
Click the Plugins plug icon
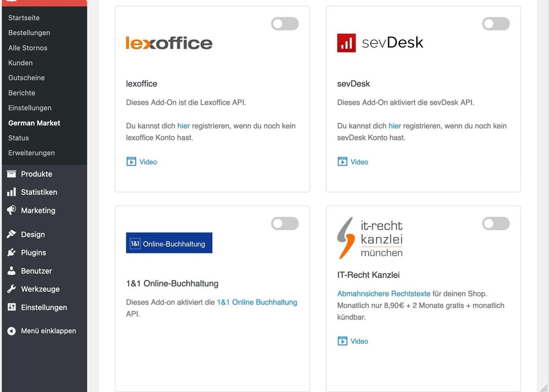point(11,252)
